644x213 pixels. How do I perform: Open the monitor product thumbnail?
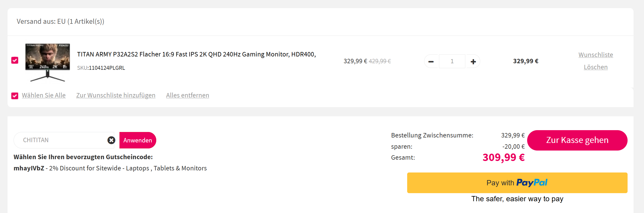47,62
